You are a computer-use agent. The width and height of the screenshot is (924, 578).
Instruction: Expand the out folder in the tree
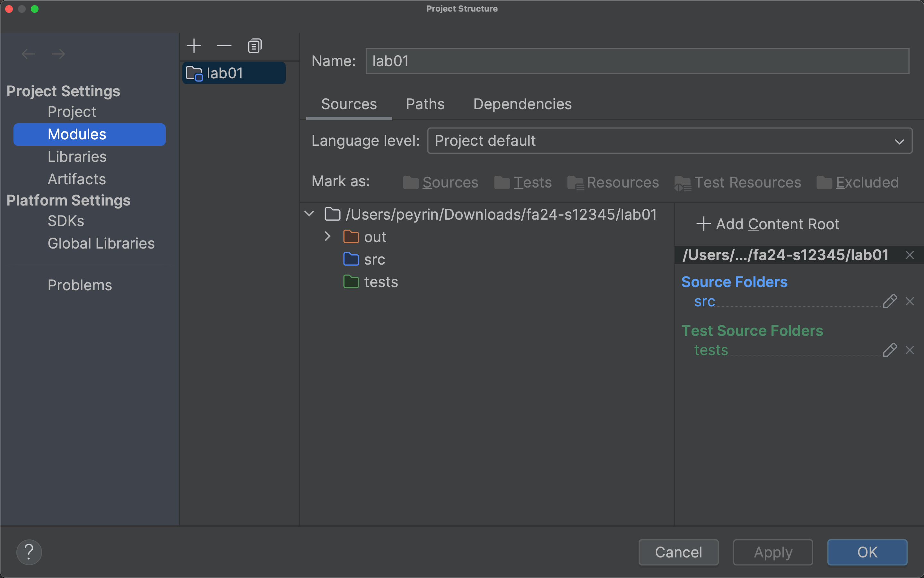(x=327, y=236)
